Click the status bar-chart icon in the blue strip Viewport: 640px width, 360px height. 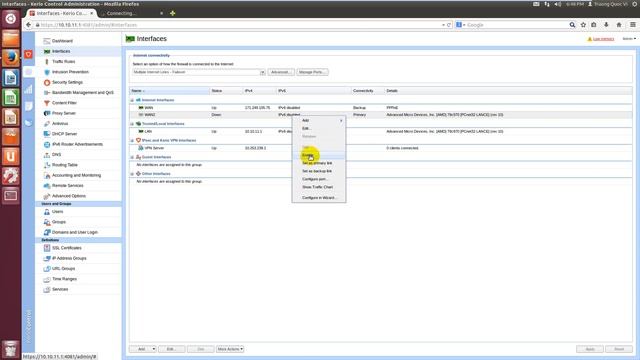click(x=28, y=89)
